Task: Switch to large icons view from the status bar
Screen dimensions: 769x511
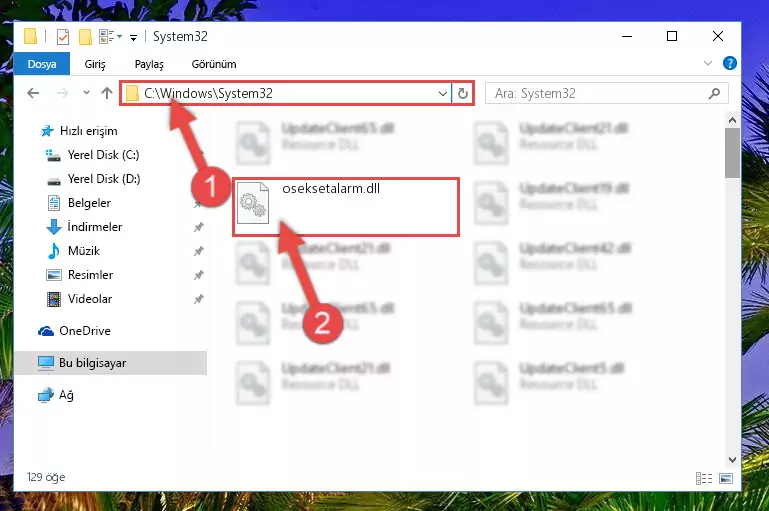Action: 726,478
